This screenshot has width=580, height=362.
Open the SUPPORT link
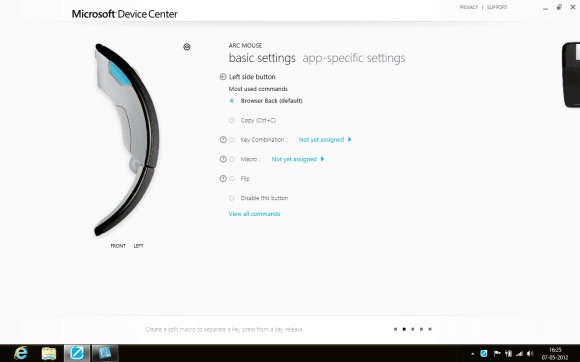click(x=497, y=7)
